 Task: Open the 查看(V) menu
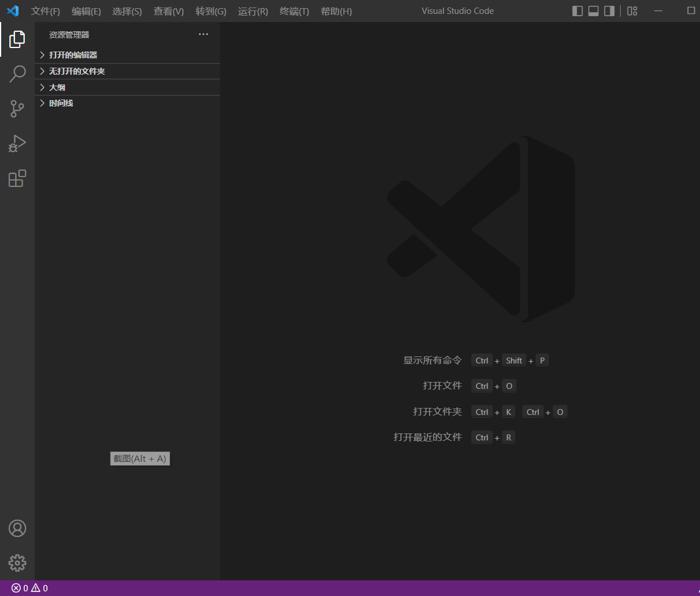[x=168, y=12]
